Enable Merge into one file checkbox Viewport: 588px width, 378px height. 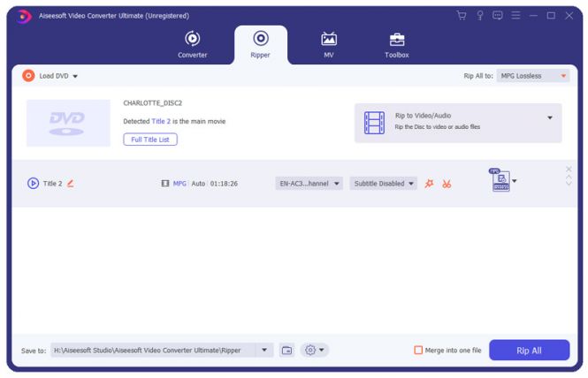click(x=418, y=350)
